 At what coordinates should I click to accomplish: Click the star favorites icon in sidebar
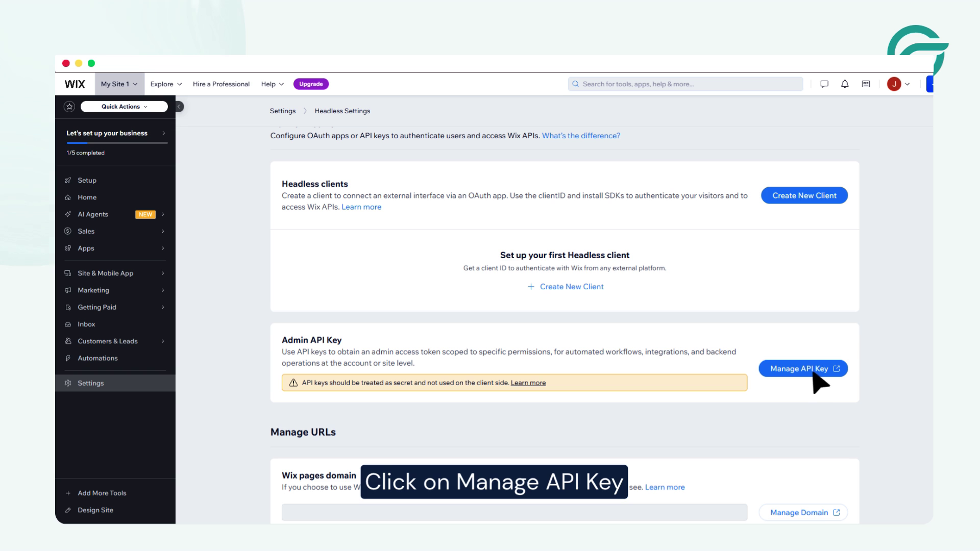(69, 107)
